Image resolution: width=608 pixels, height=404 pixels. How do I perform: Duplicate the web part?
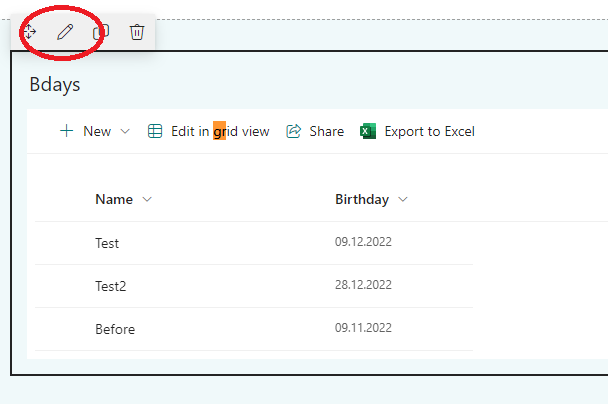(x=100, y=32)
